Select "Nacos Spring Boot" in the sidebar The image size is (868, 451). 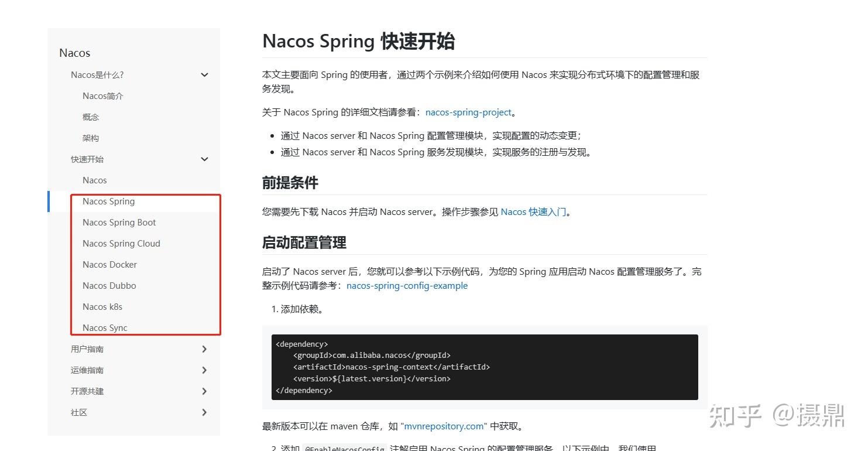[119, 222]
